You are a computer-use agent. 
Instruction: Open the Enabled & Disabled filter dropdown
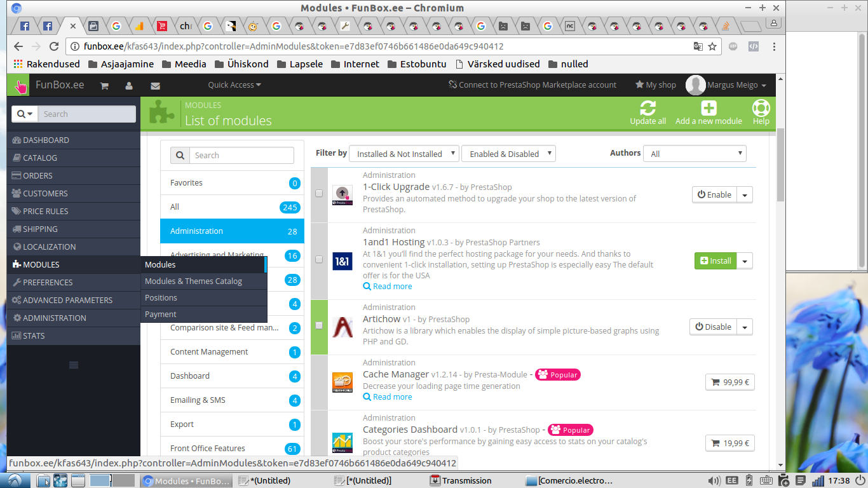click(508, 154)
